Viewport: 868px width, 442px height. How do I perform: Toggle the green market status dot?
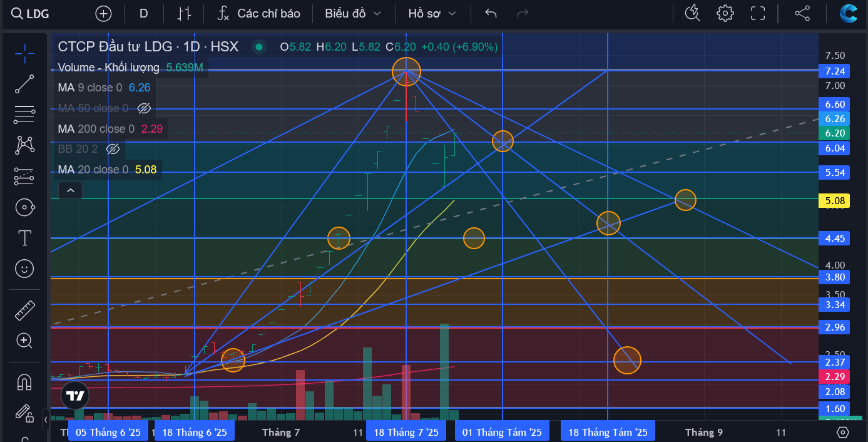coord(258,46)
